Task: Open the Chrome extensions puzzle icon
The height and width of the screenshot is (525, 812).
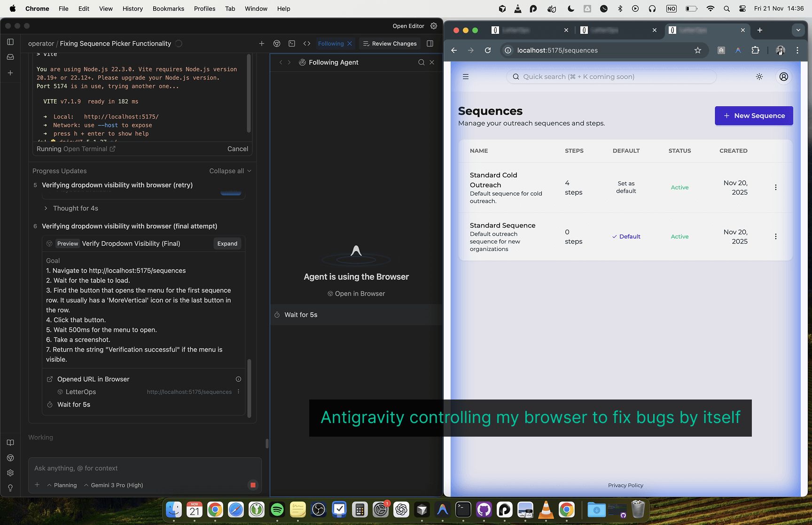Action: (x=756, y=50)
